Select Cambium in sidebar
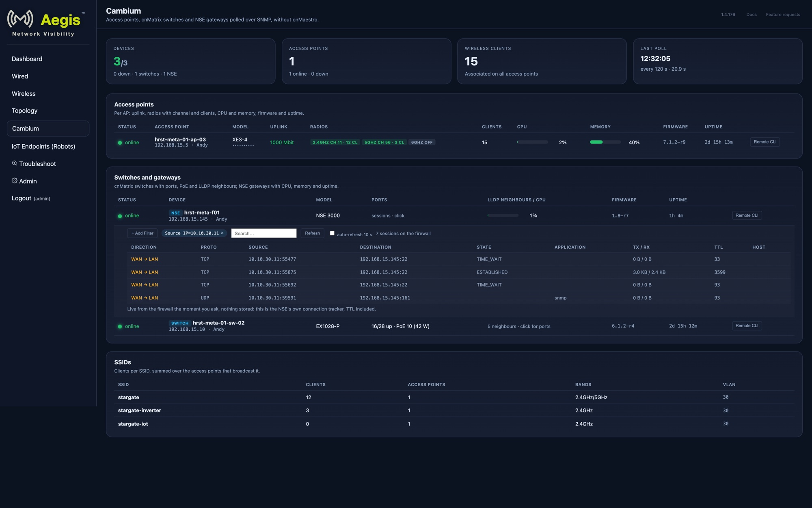 48,128
